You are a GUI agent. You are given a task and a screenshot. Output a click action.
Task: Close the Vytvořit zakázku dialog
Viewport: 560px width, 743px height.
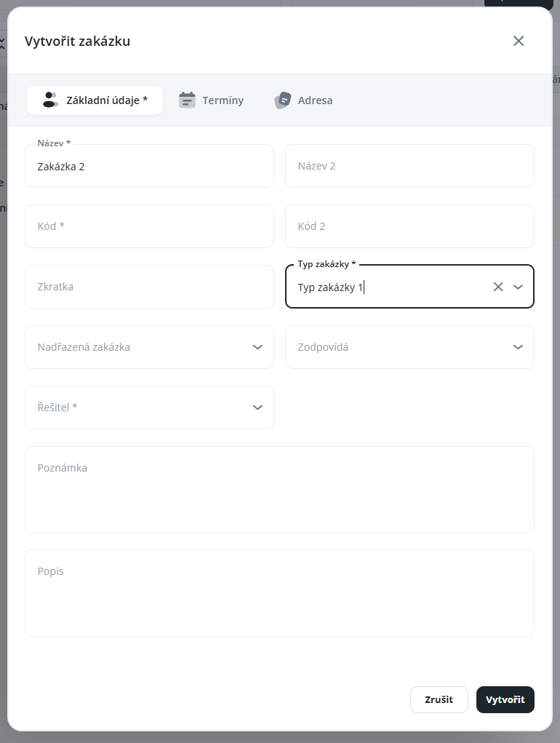coord(519,41)
